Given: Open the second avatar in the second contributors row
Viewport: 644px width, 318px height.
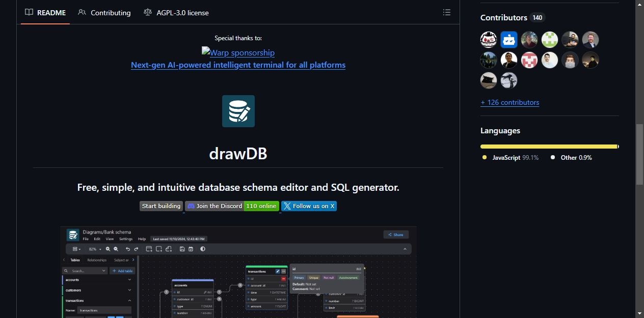Looking at the screenshot, I should (x=509, y=60).
